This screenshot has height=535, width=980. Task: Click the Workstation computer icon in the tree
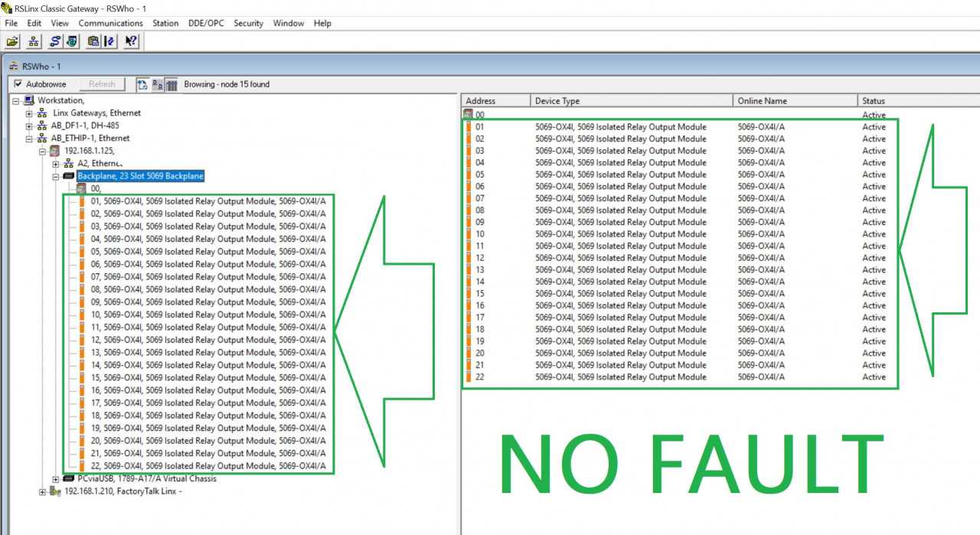(29, 100)
